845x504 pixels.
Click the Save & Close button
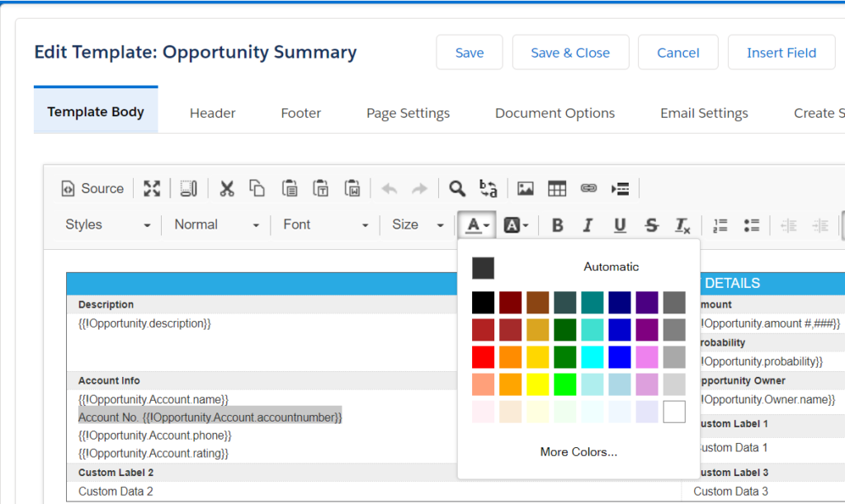570,52
